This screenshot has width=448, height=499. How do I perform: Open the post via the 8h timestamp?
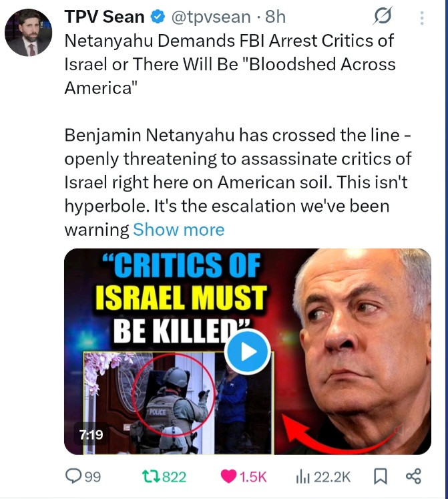point(275,17)
